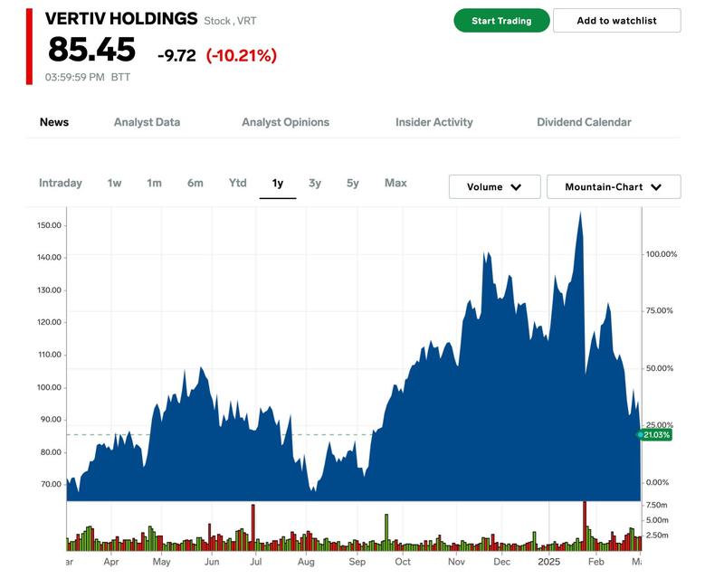Open the News tab
724x588 pixels.
[x=54, y=122]
